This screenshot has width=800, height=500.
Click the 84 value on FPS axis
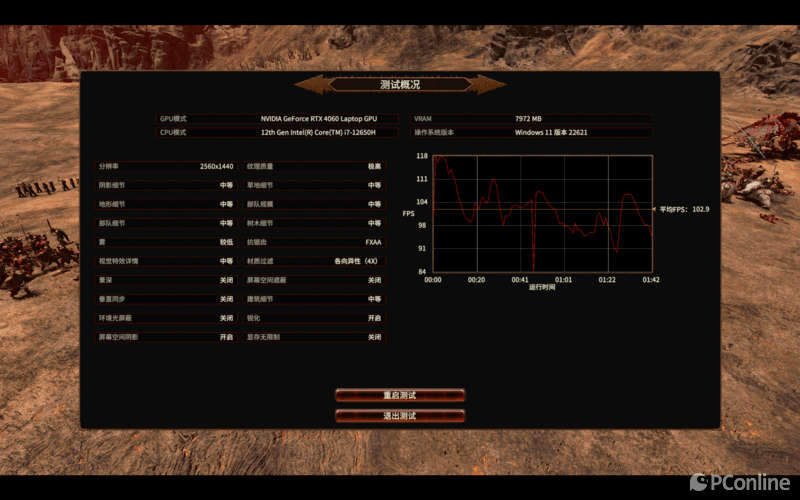422,271
